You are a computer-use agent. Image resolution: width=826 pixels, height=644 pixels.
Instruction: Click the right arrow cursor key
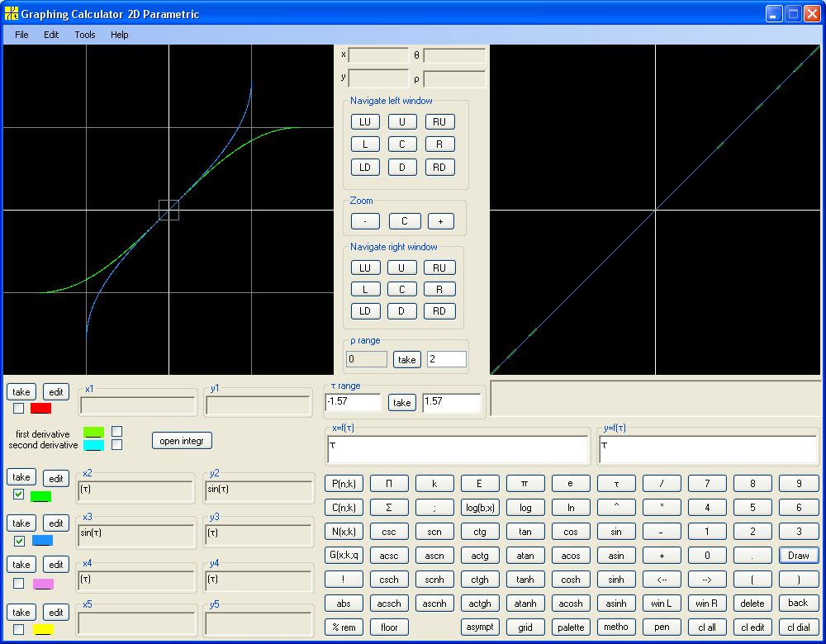coord(707,580)
